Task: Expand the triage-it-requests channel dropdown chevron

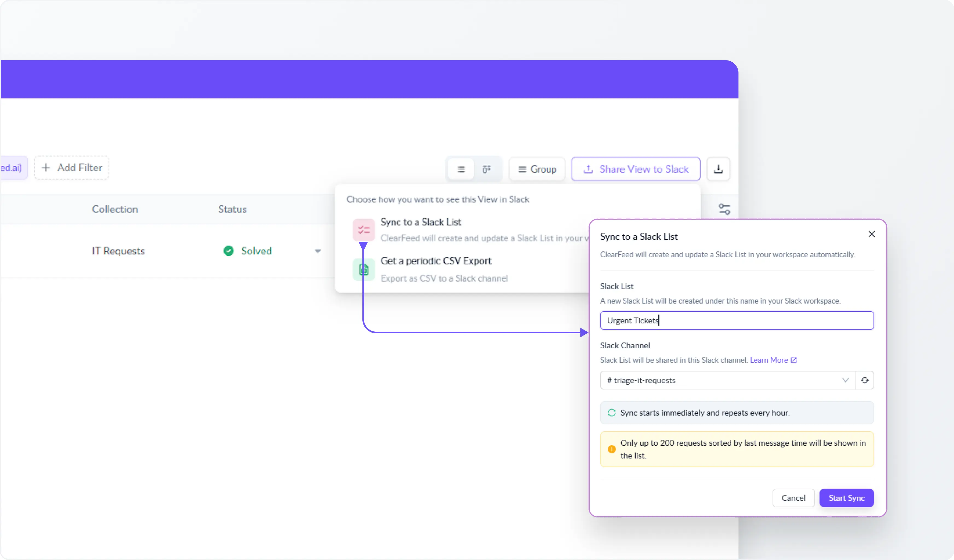Action: point(845,380)
